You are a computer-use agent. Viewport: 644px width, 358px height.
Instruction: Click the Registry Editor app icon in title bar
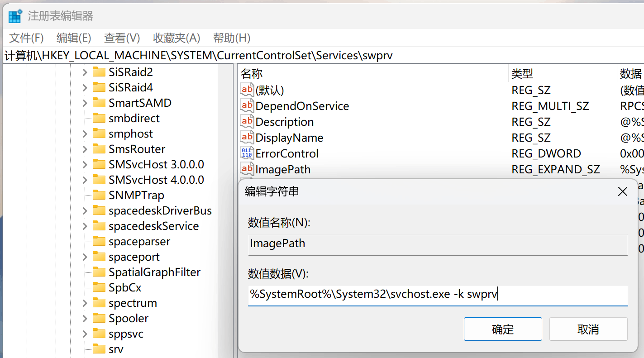15,16
